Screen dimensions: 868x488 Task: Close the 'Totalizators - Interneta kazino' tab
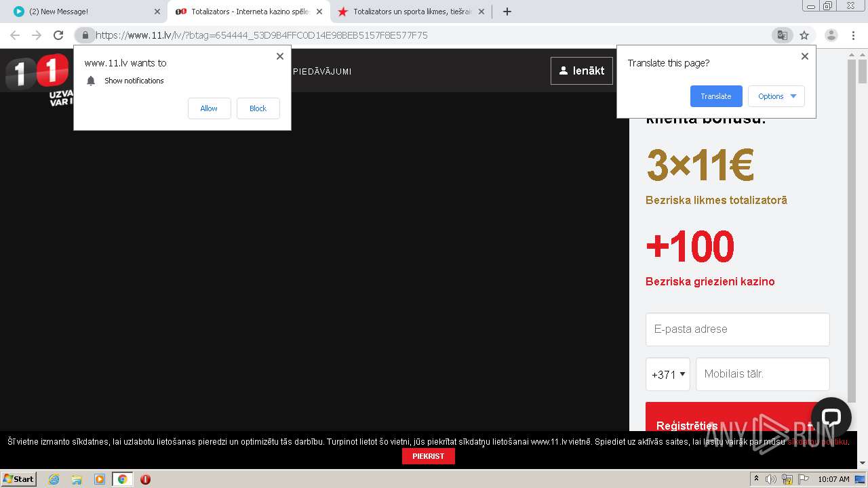pos(319,12)
